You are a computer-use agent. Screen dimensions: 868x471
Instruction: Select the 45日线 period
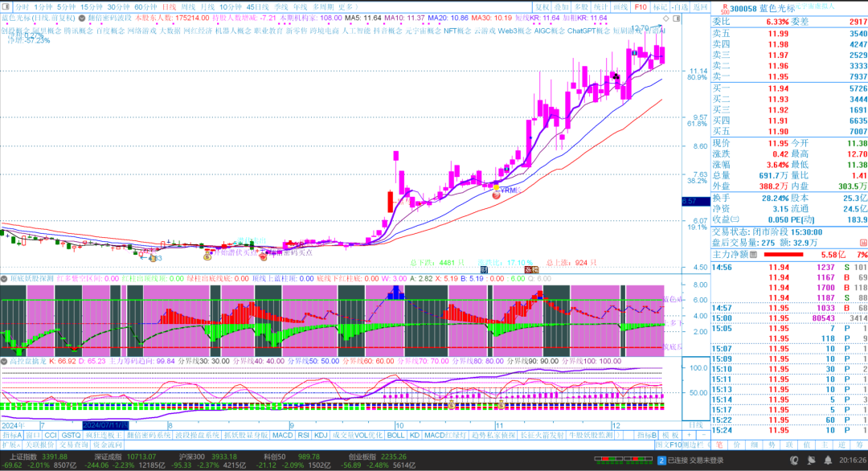click(x=257, y=7)
